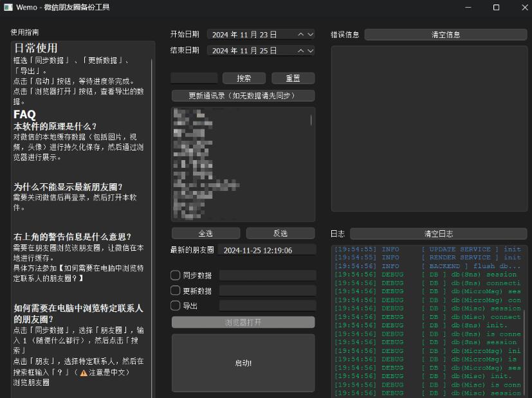Decrement the 结束日期 with its down arrow
This screenshot has height=398, width=532.
[x=311, y=50]
